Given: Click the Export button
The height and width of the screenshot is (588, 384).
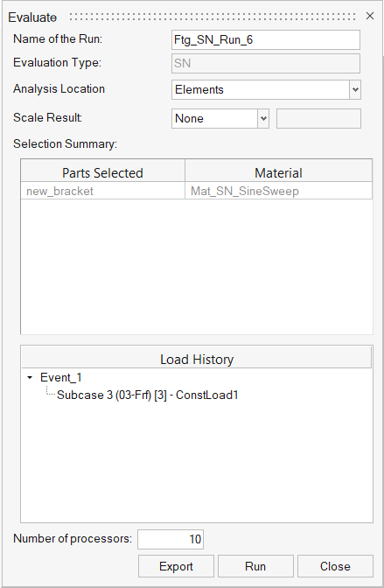Looking at the screenshot, I should click(176, 566).
